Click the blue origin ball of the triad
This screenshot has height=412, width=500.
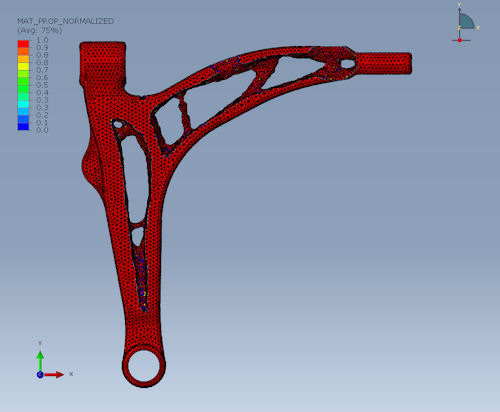40,375
